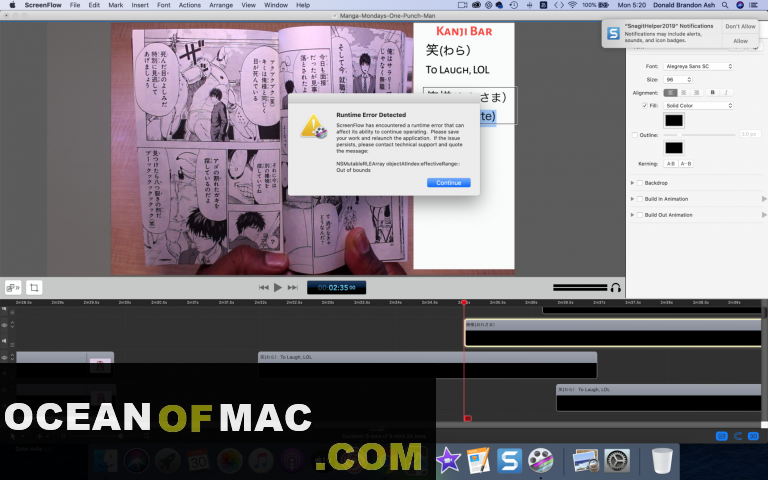Open the Actions menu
The width and height of the screenshot is (768, 480).
190,5
